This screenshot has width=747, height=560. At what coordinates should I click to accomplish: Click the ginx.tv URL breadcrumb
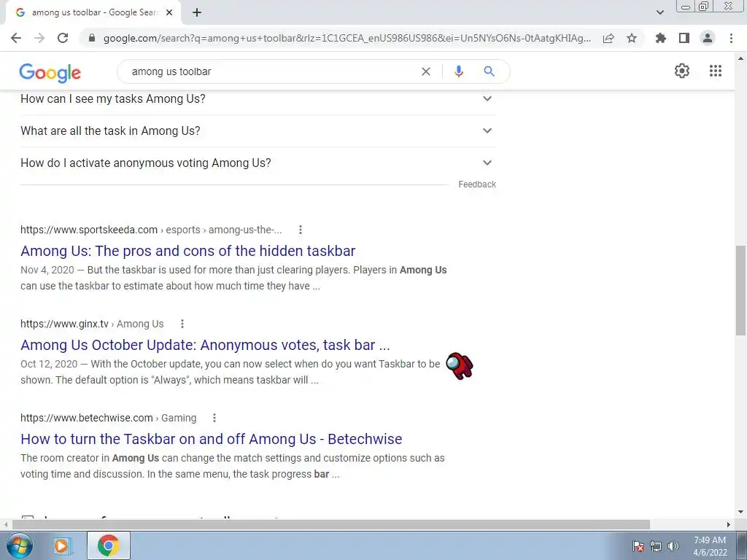point(92,324)
